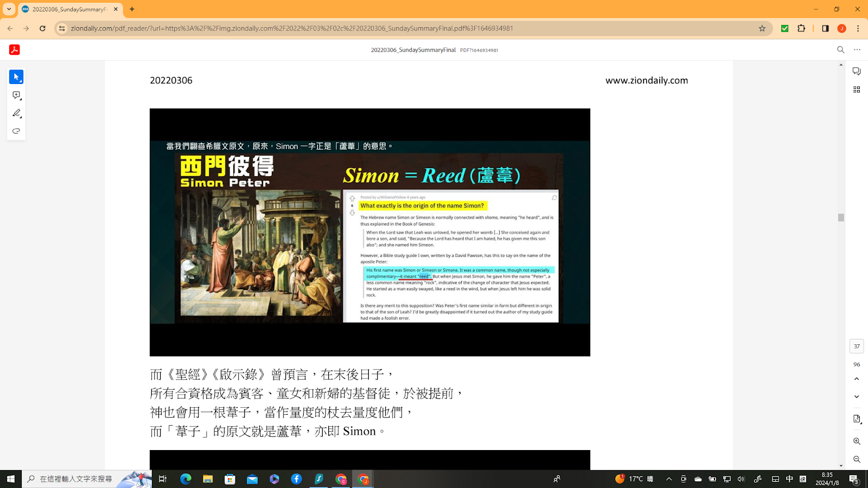The width and height of the screenshot is (868, 488).
Task: Expand the tab search dropdown arrow
Action: 9,9
